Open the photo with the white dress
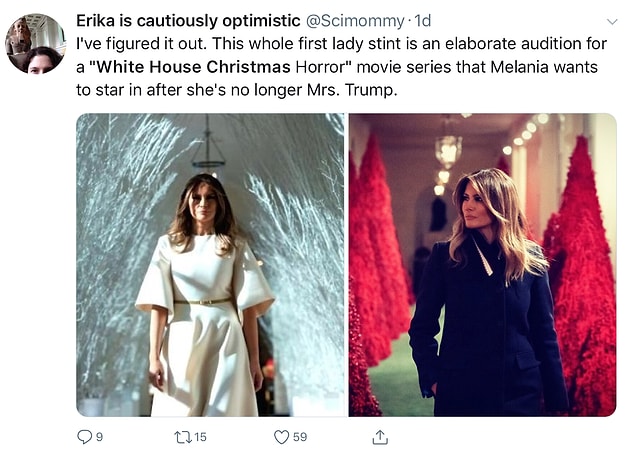The image size is (635, 453). click(210, 264)
